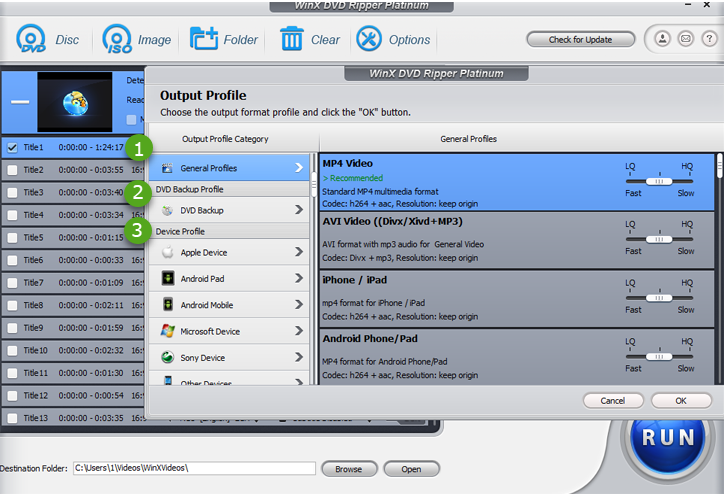Expand General Profiles arrow
The width and height of the screenshot is (724, 496).
[x=299, y=167]
